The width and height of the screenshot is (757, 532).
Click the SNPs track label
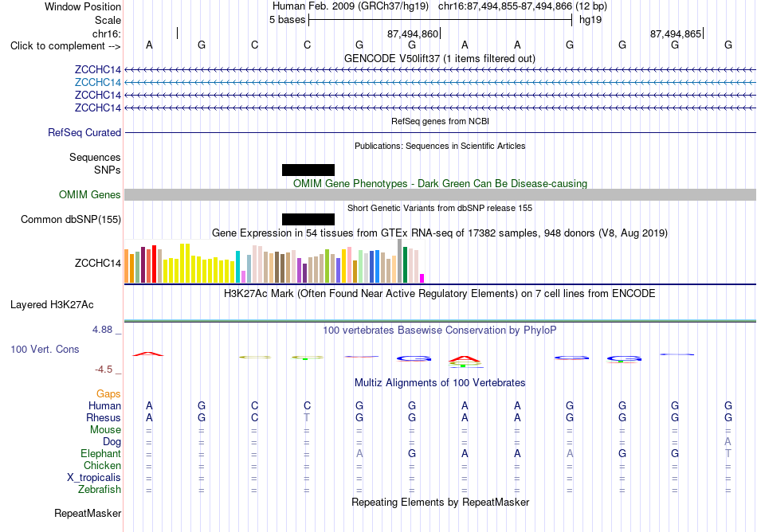(x=108, y=170)
